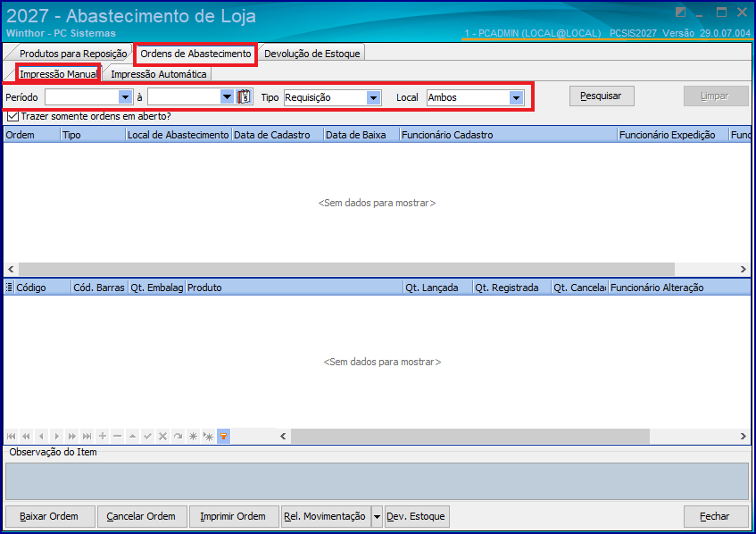Switch to Produtos para Reposição tab

73,54
